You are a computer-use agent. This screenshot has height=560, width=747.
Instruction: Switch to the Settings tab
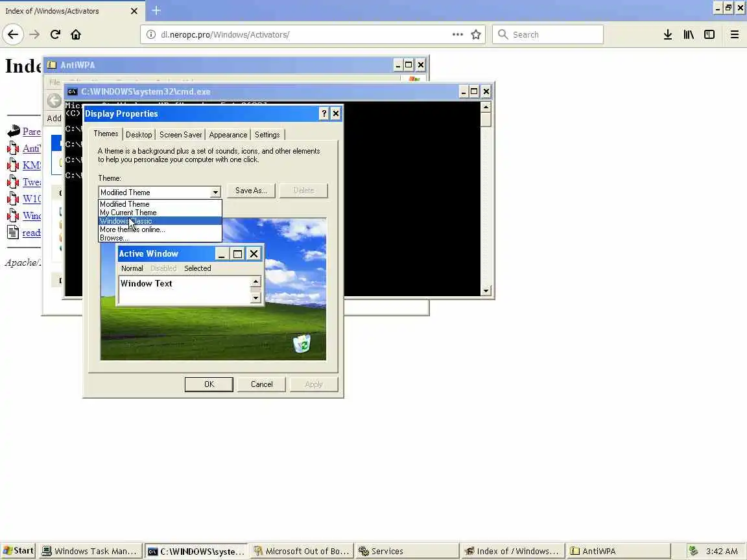(x=267, y=135)
